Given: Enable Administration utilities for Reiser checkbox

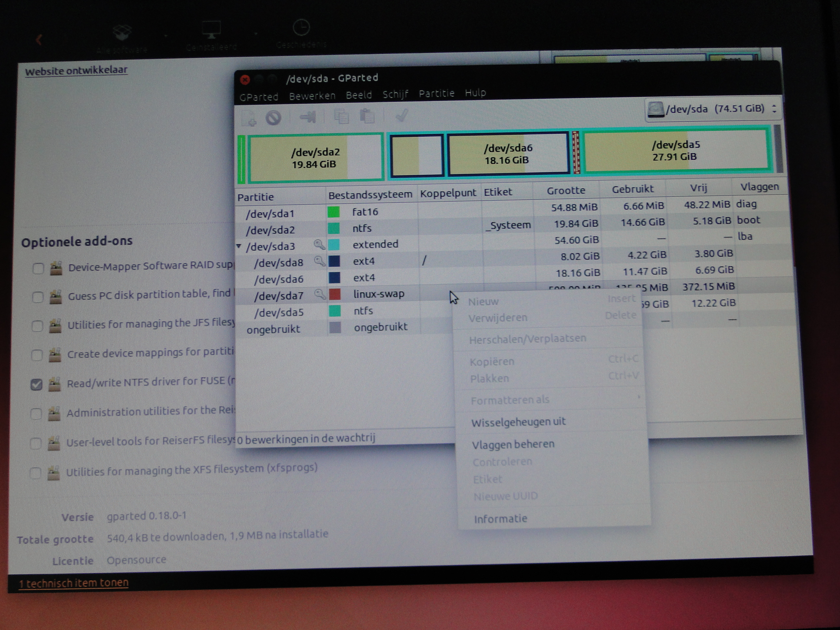Looking at the screenshot, I should coord(36,414).
